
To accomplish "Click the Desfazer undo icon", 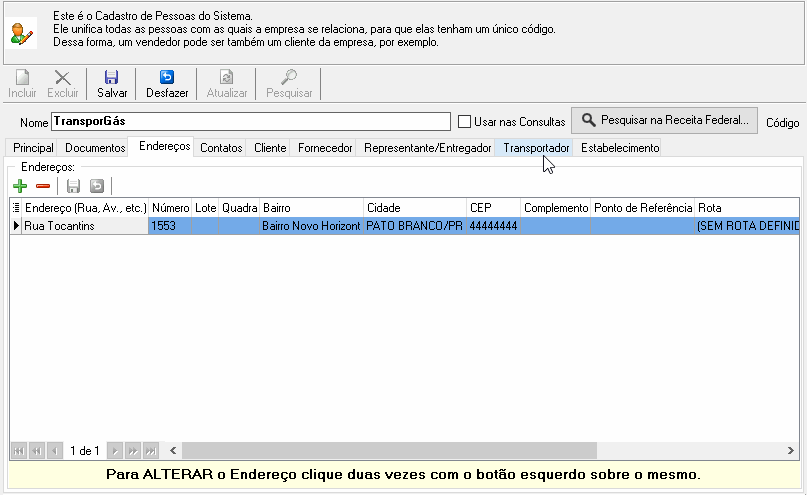I will click(x=167, y=77).
